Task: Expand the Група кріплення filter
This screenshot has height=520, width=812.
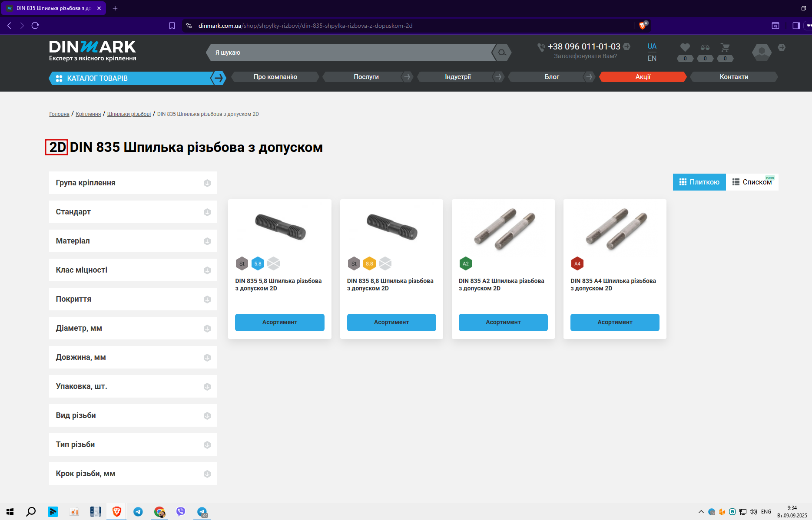Action: [133, 183]
